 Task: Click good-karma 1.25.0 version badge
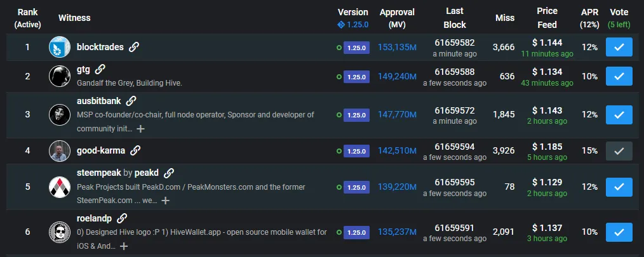tap(356, 151)
